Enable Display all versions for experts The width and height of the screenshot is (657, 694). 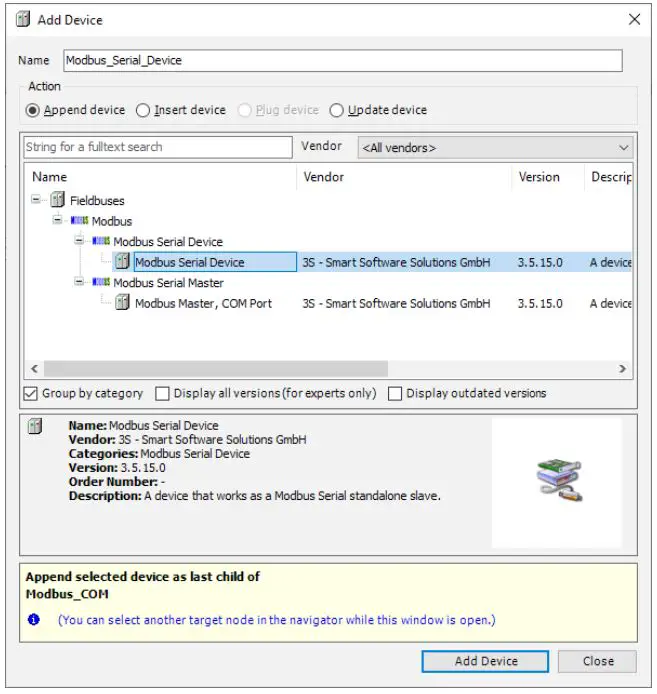coord(162,394)
